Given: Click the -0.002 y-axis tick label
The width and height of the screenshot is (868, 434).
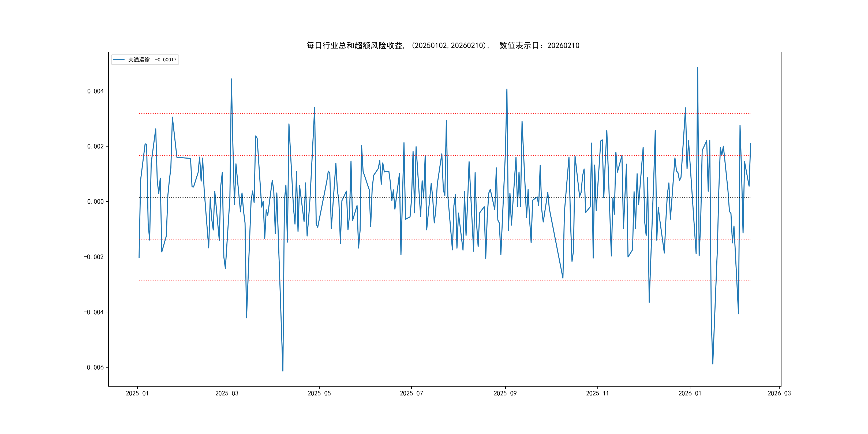Looking at the screenshot, I should pos(94,257).
